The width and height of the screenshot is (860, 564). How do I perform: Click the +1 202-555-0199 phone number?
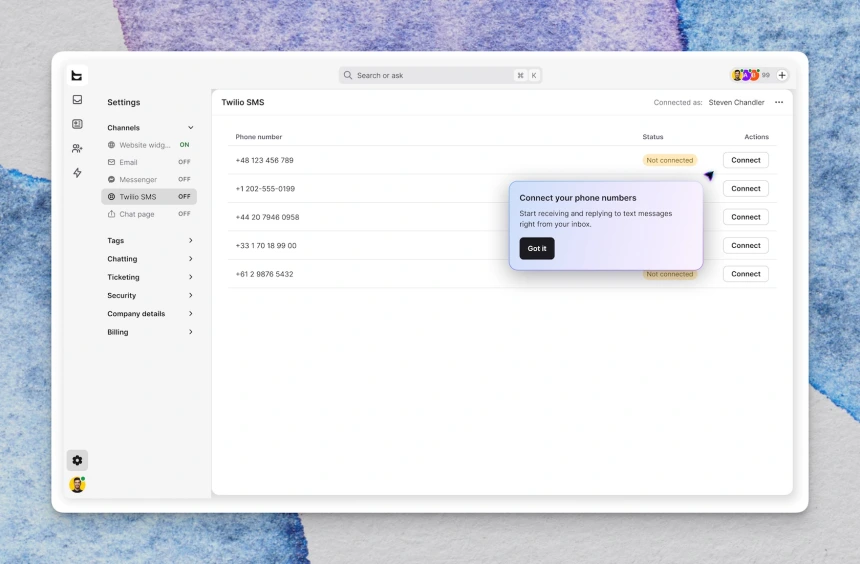(265, 189)
